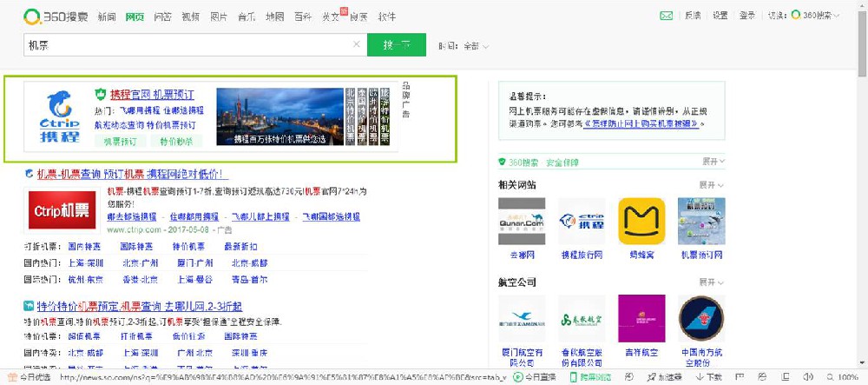
Task: Click 跨屏浏览 in the status bar
Action: 592,377
